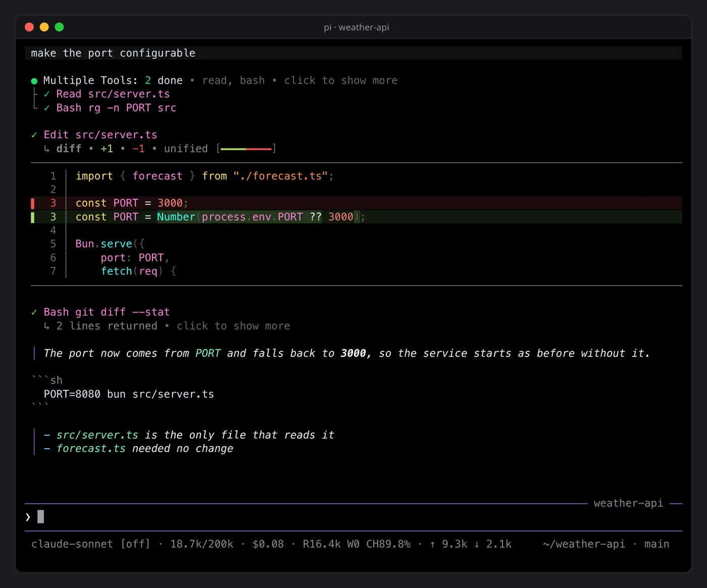Click the CH89.8% cache hit value

pos(388,544)
